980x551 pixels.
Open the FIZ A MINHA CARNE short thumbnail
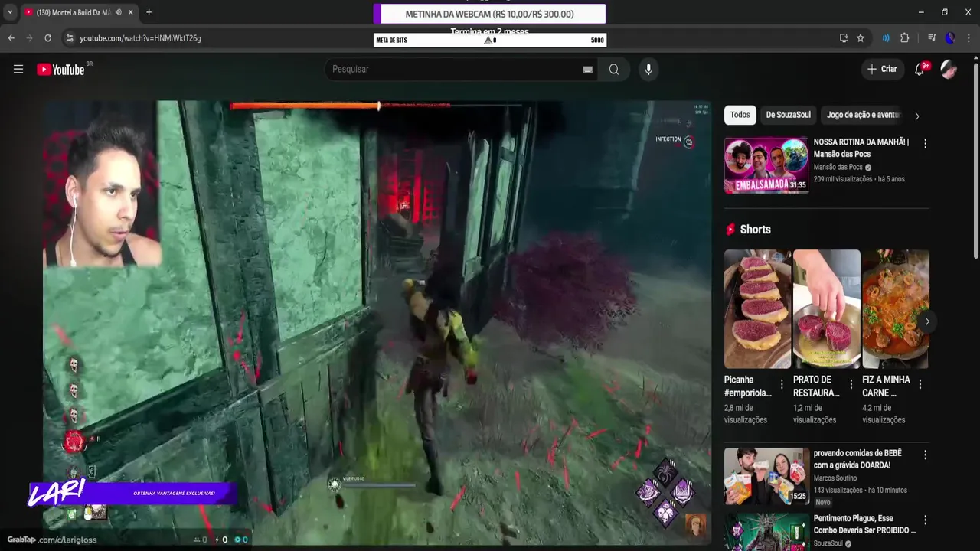tap(896, 309)
